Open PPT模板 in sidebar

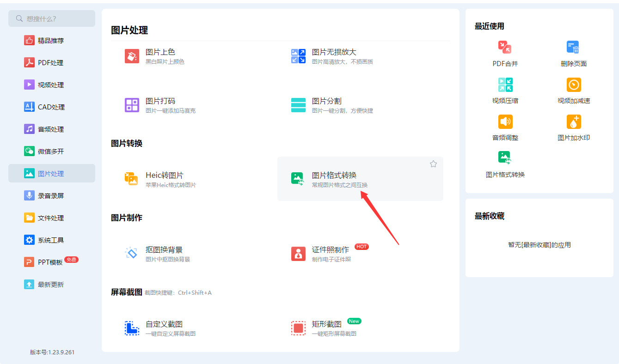pyautogui.click(x=52, y=262)
